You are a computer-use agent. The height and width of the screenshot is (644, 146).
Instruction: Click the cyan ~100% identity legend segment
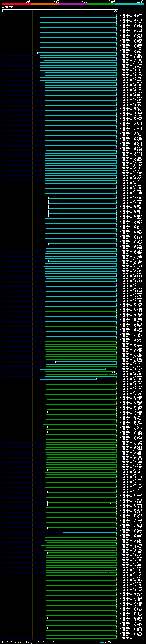click(130, 4)
